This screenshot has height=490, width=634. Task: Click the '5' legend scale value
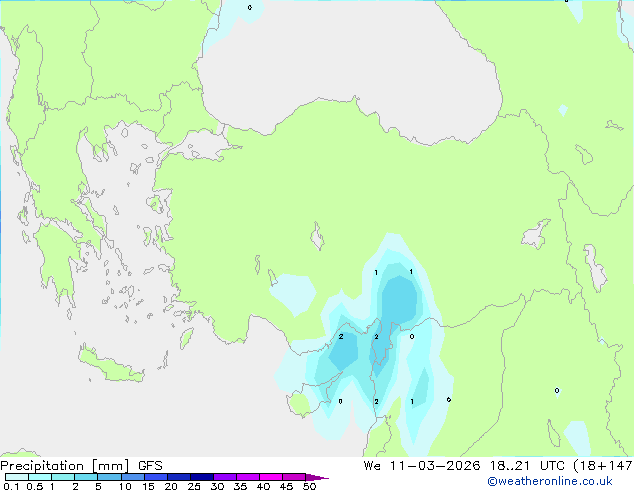click(x=98, y=486)
